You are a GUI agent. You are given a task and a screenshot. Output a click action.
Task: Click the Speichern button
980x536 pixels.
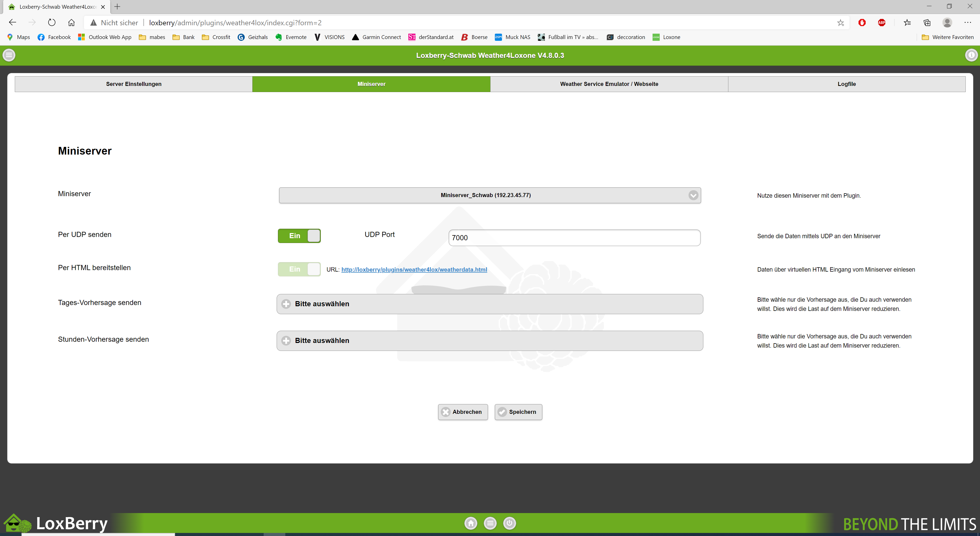pyautogui.click(x=518, y=412)
